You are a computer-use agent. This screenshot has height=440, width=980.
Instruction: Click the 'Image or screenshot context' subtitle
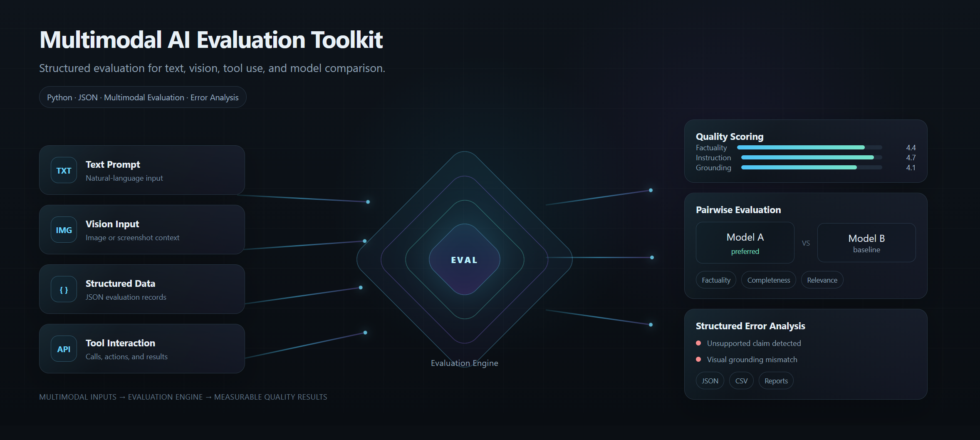[132, 238]
